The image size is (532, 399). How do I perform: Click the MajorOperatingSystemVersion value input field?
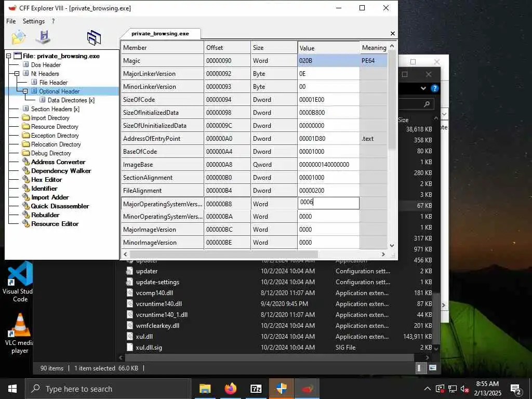tap(328, 203)
